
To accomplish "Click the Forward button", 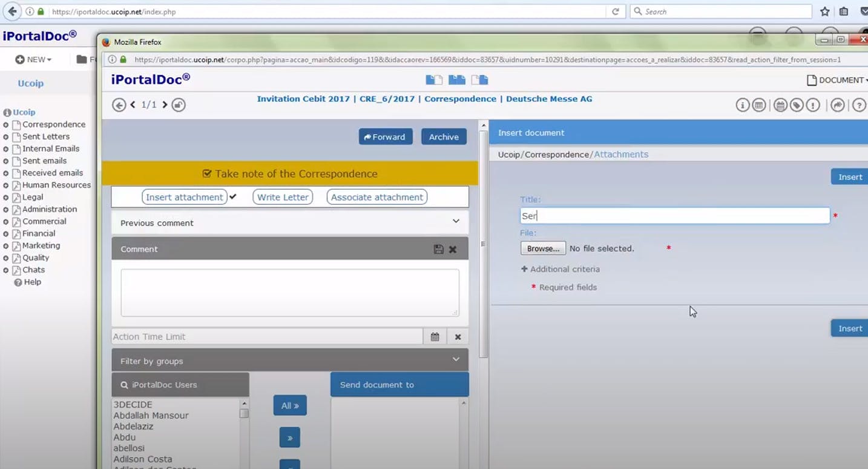I will tap(386, 136).
